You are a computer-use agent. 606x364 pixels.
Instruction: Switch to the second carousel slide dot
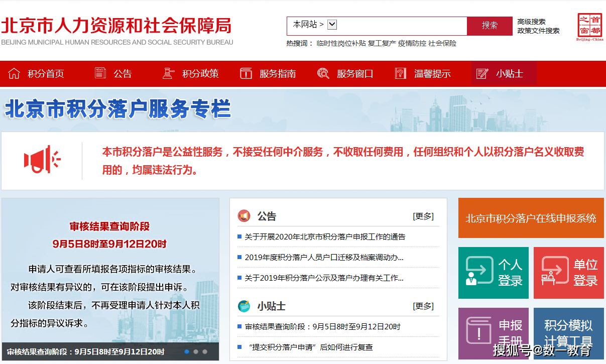tap(196, 352)
